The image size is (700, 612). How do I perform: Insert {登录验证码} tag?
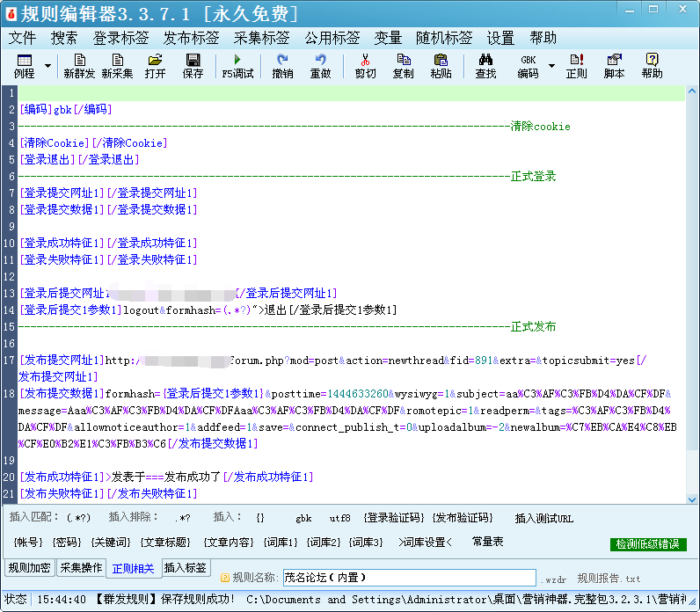tap(394, 518)
